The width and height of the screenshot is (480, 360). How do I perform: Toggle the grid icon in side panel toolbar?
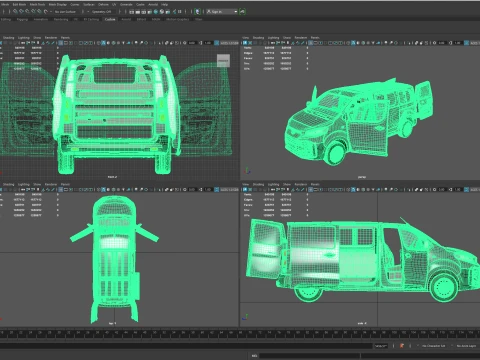(310, 189)
